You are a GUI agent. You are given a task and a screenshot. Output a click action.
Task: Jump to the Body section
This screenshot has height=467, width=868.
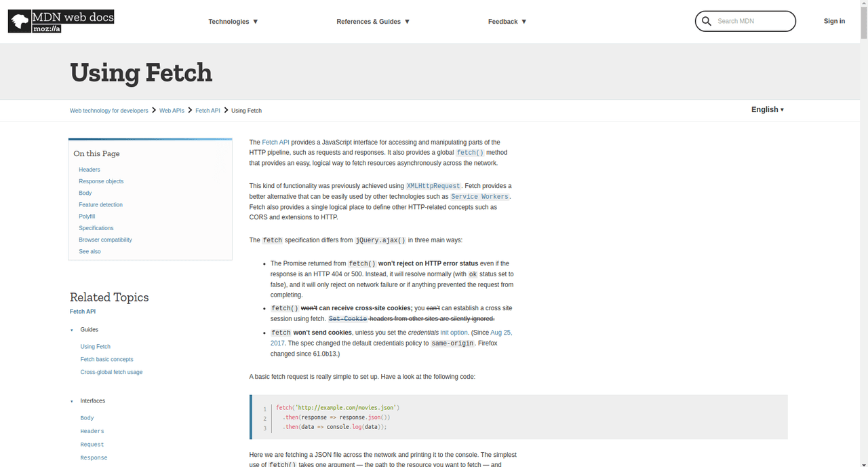[85, 193]
